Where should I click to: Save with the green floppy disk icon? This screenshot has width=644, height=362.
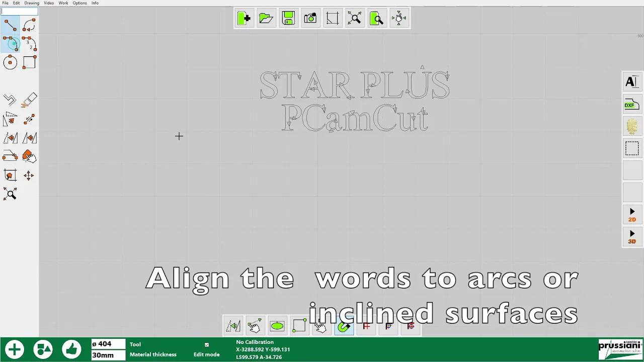pyautogui.click(x=288, y=19)
